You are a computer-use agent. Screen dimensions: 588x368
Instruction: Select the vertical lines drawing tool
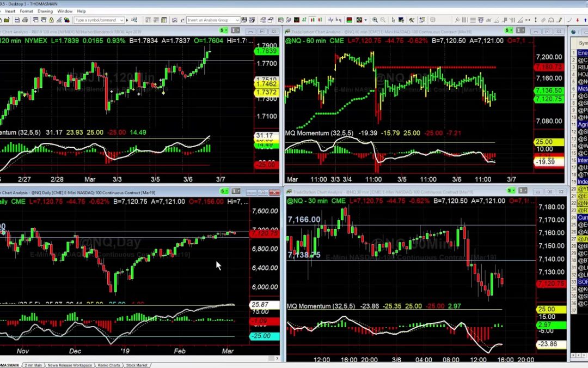465,20
